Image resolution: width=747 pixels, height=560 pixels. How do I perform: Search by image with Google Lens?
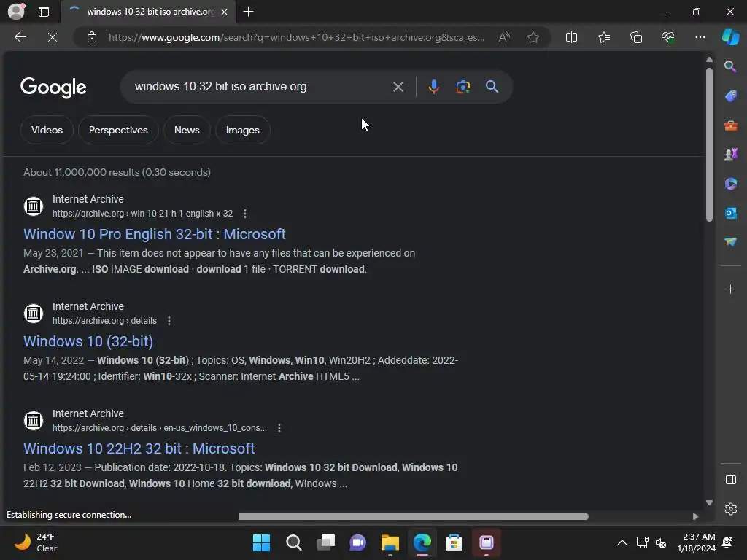click(x=462, y=87)
